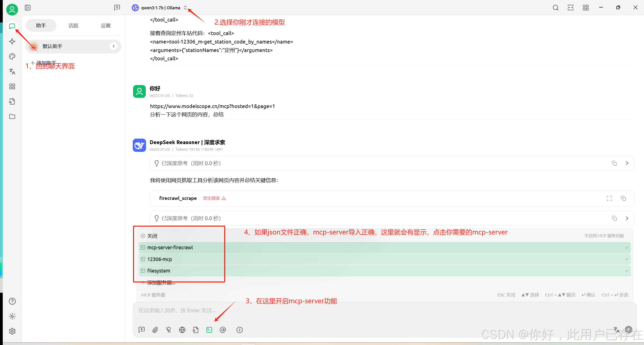Open the chat assistant page icon
The height and width of the screenshot is (345, 644).
(12, 26)
